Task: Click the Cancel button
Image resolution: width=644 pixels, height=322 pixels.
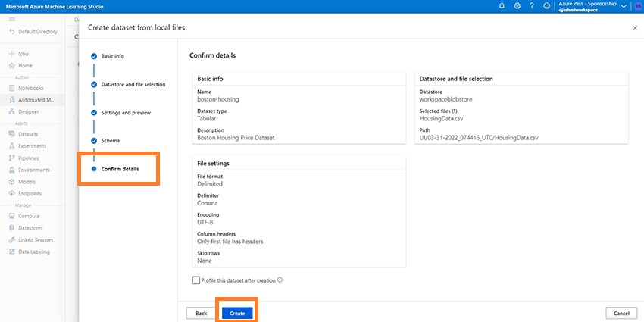Action: tap(621, 313)
